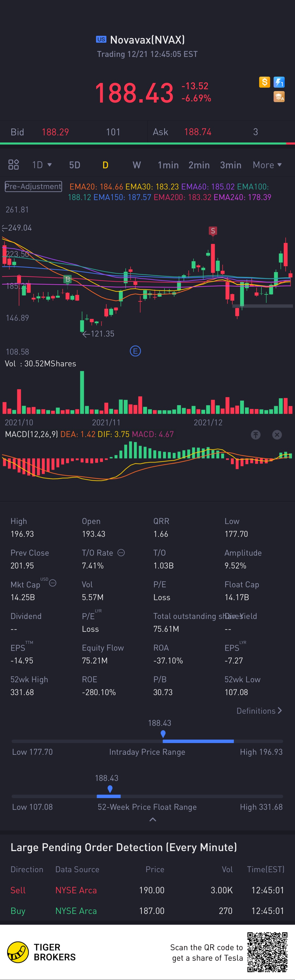Open the 1D period dropdown
This screenshot has height=980, width=295.
[x=42, y=165]
